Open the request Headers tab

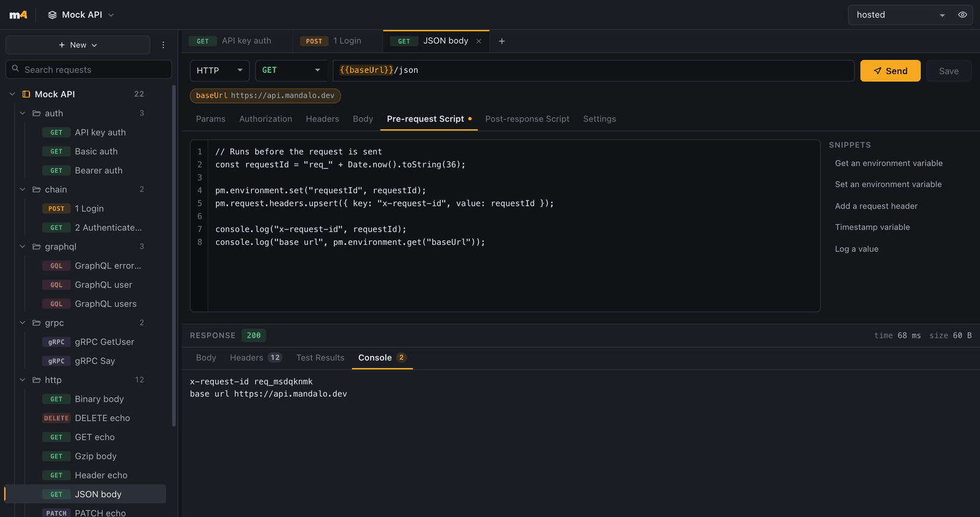tap(322, 119)
